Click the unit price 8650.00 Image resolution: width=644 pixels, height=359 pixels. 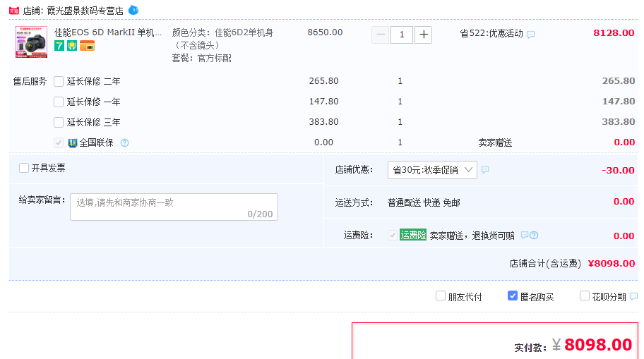click(325, 32)
